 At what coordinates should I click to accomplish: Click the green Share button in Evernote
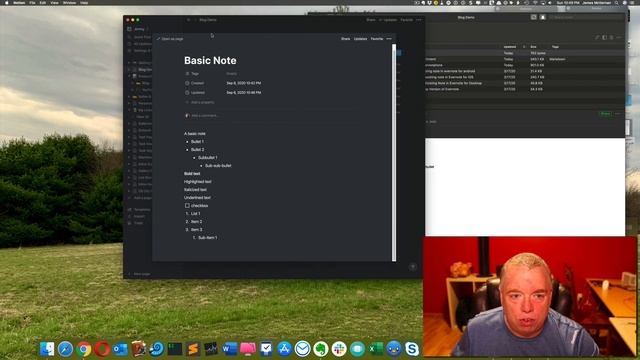(605, 114)
